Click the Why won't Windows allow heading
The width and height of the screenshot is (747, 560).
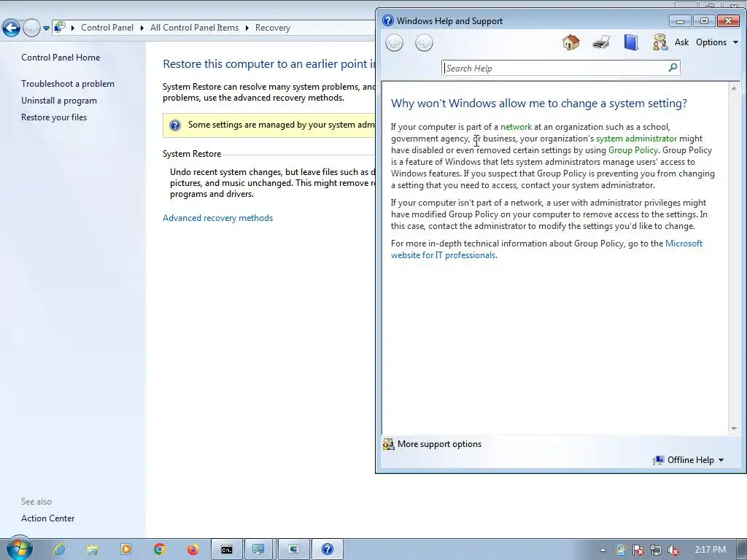(539, 104)
